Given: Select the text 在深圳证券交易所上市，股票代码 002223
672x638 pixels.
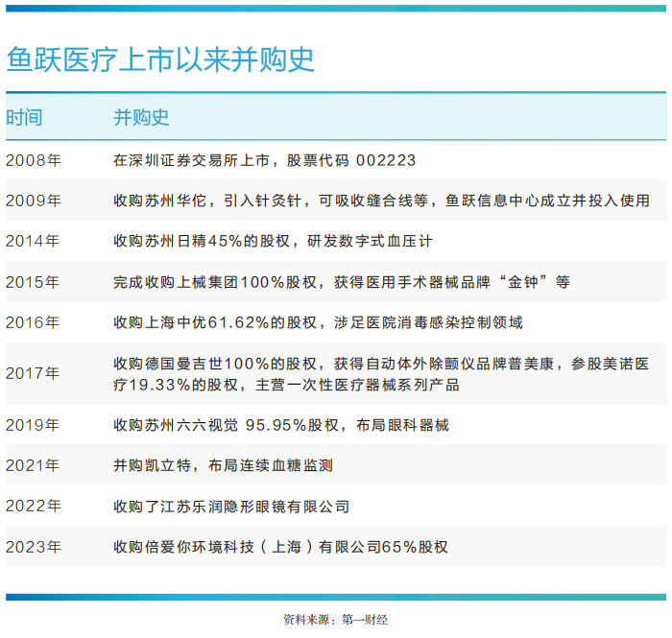Looking at the screenshot, I should [264, 160].
